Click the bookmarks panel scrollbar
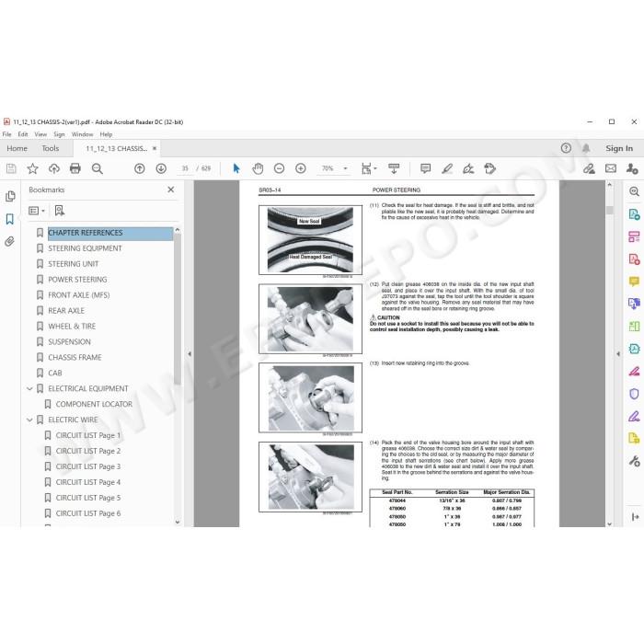644x644 pixels. click(178, 310)
